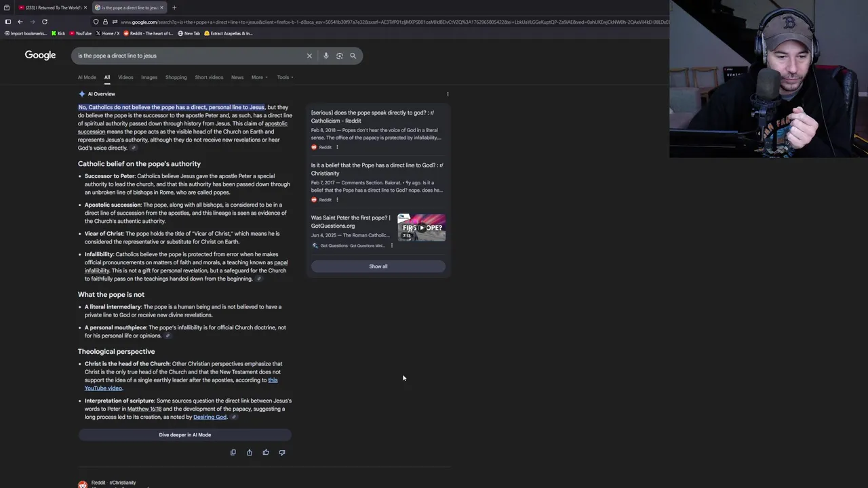The image size is (868, 488).
Task: Click 'papal infallibility' underlined term
Action: [x=186, y=266]
